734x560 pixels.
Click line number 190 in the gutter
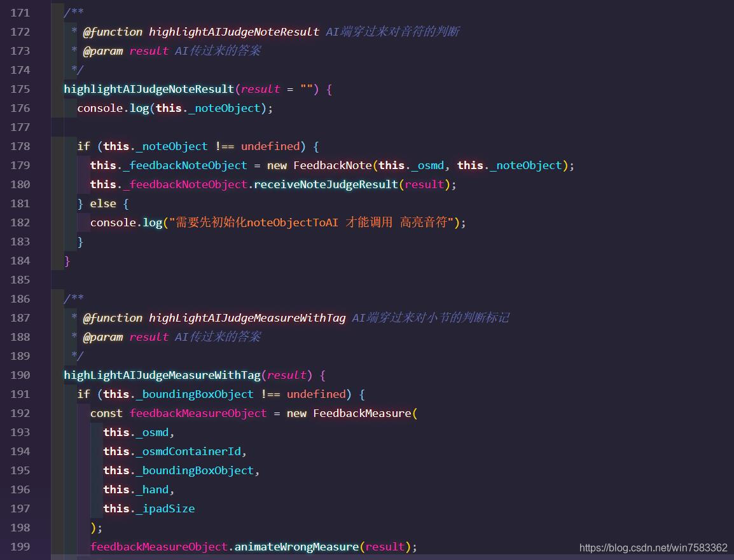20,375
